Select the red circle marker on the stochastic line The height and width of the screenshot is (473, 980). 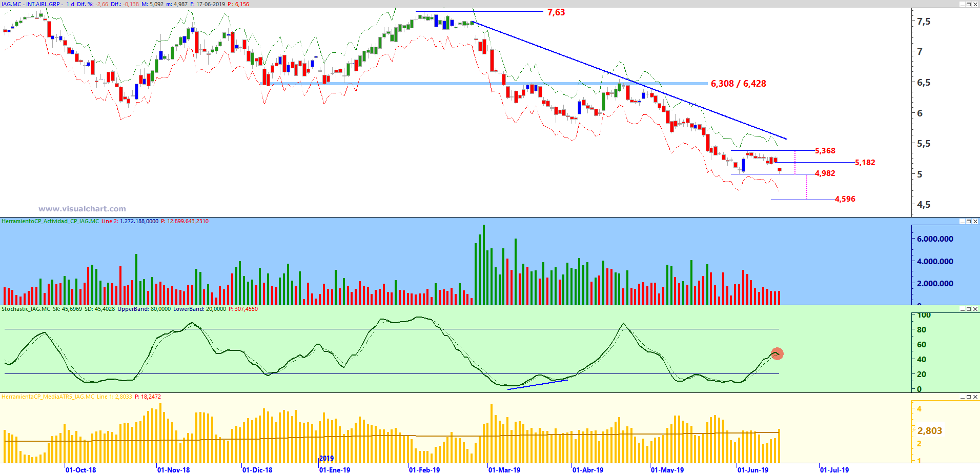coord(777,353)
